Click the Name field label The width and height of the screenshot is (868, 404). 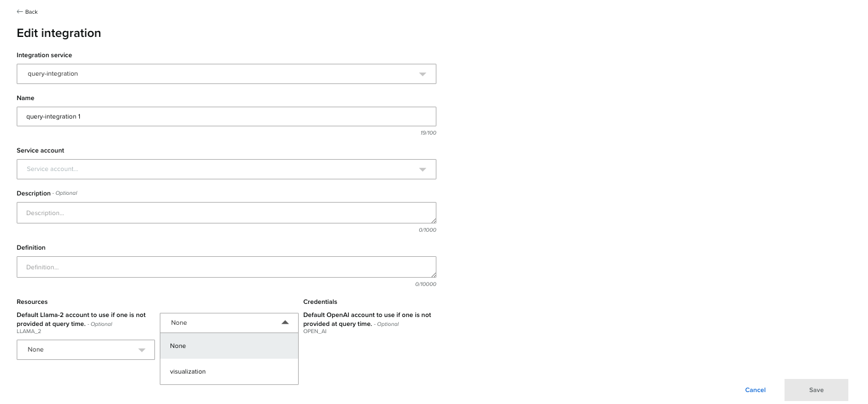[26, 98]
